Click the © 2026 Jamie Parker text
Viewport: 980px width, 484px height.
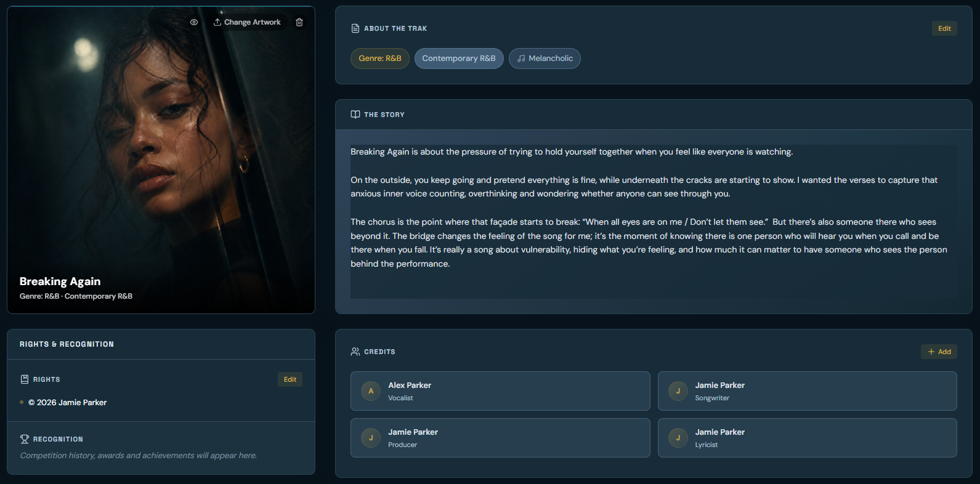[x=68, y=402]
